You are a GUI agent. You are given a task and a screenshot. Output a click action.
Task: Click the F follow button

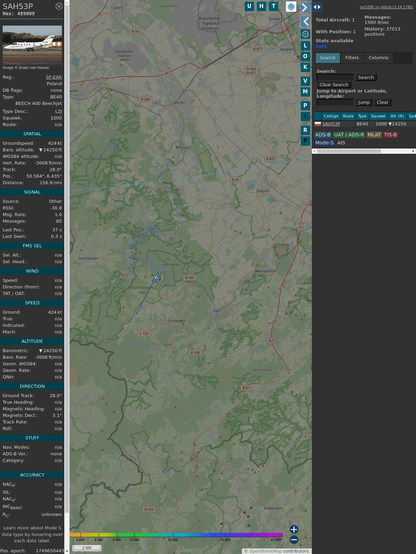tap(305, 141)
